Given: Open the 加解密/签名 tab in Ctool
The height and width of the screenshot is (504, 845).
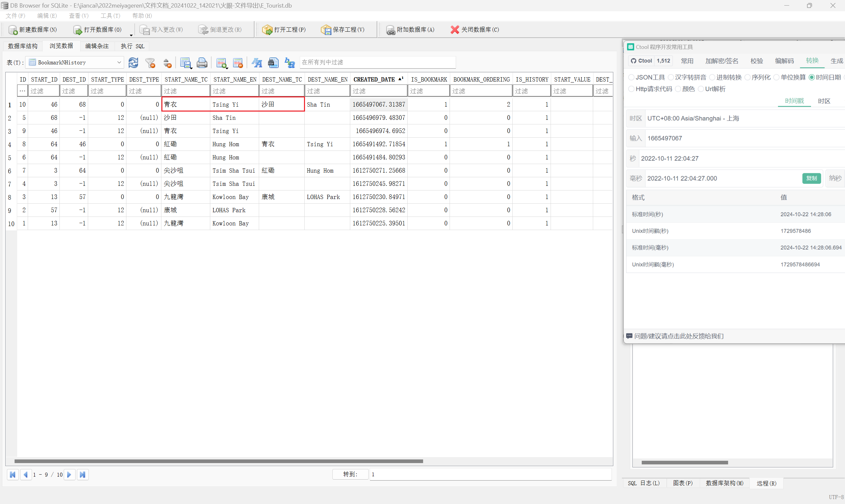Looking at the screenshot, I should click(x=722, y=61).
